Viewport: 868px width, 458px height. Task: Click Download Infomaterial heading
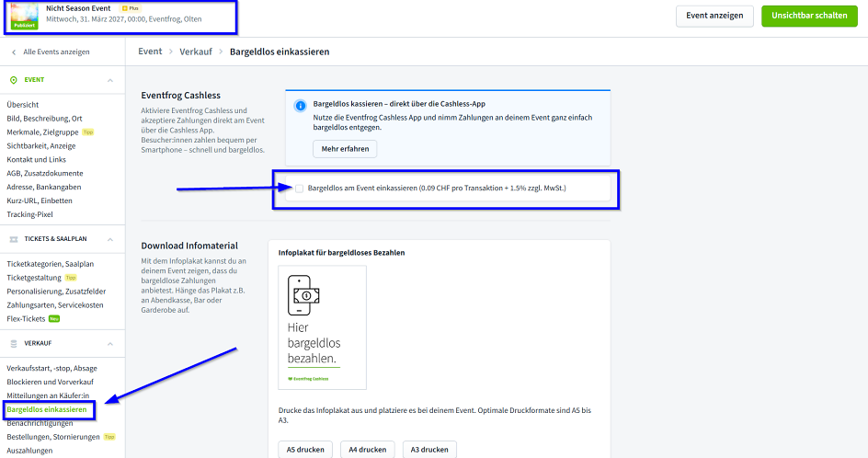click(x=189, y=246)
